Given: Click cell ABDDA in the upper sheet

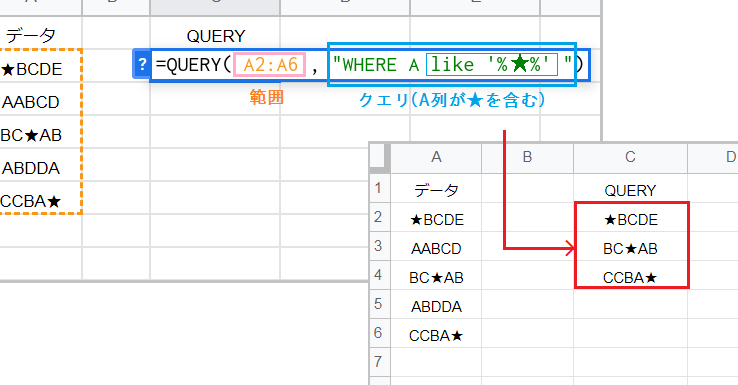Looking at the screenshot, I should pyautogui.click(x=31, y=168).
